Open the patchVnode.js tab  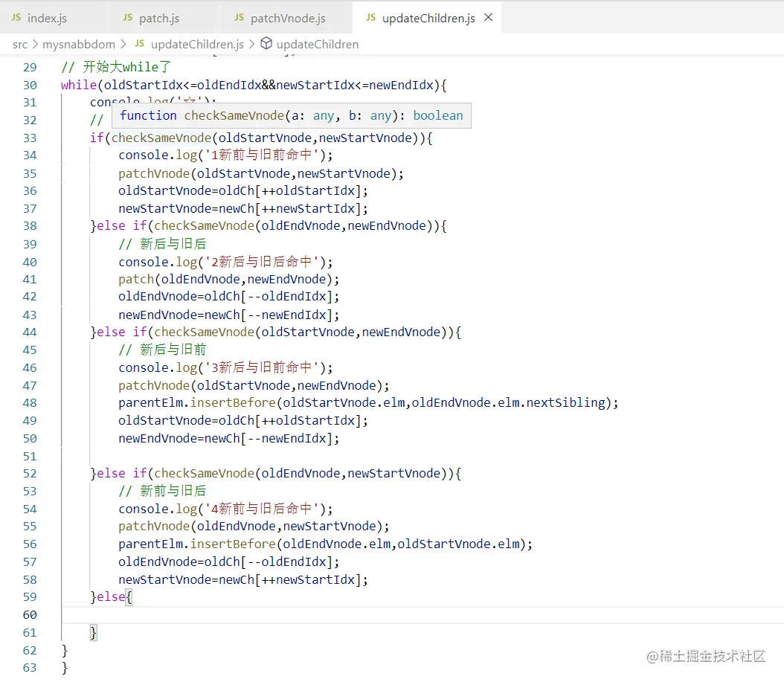(x=288, y=18)
